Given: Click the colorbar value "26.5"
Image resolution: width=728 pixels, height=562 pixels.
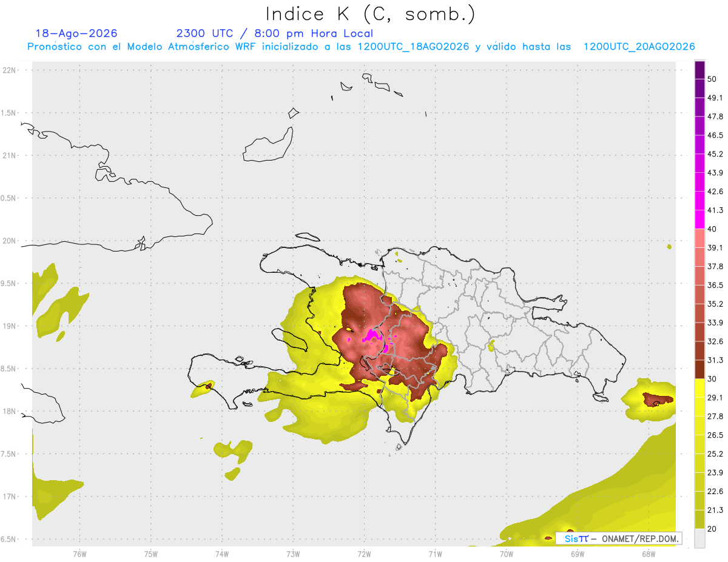Looking at the screenshot, I should point(715,435).
